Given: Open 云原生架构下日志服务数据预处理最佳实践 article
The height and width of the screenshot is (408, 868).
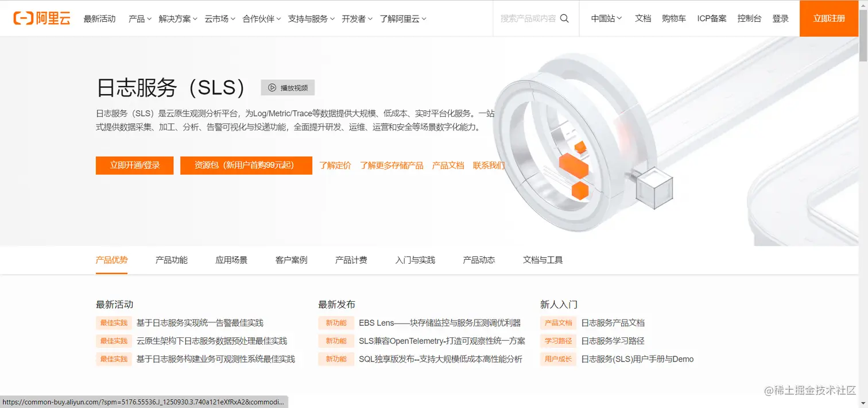Looking at the screenshot, I should [x=212, y=341].
